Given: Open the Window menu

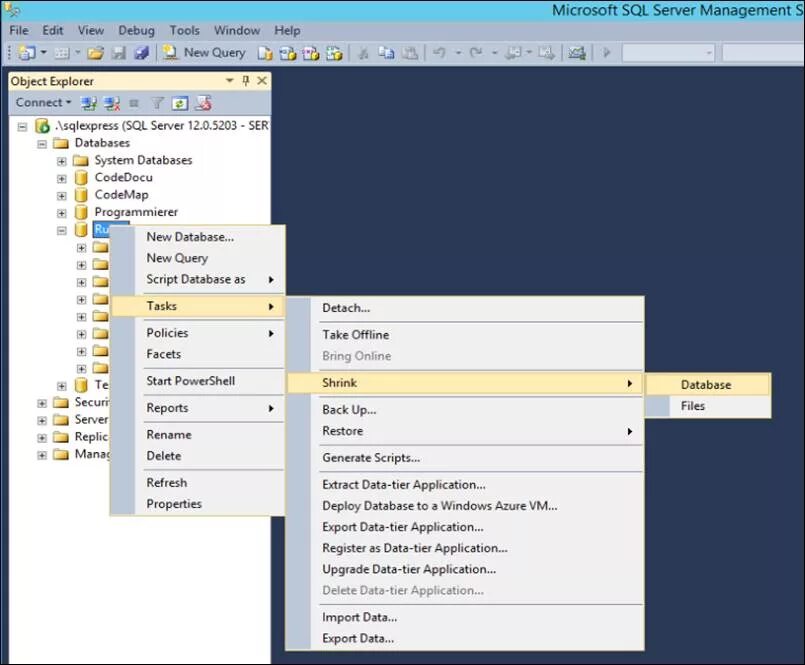Looking at the screenshot, I should click(237, 31).
